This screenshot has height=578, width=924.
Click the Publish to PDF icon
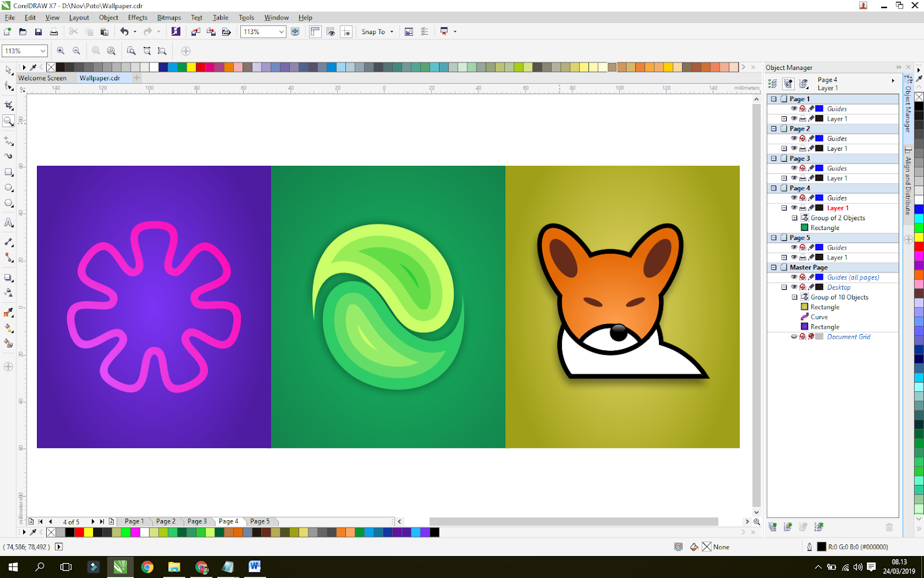coord(226,32)
